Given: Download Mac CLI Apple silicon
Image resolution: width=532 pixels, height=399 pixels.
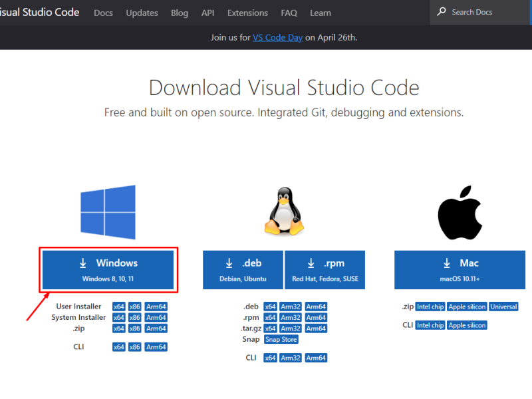Looking at the screenshot, I should tap(467, 325).
